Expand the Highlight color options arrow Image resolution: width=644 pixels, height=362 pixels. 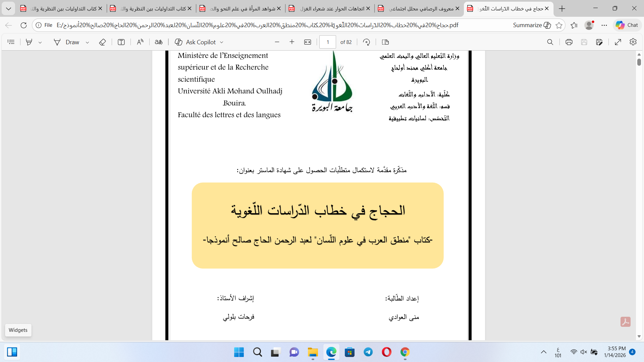point(40,42)
